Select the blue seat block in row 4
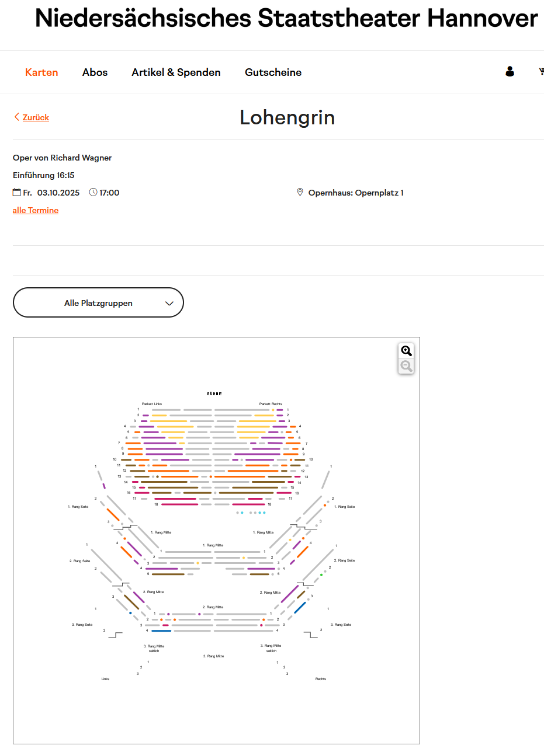 coord(161,631)
